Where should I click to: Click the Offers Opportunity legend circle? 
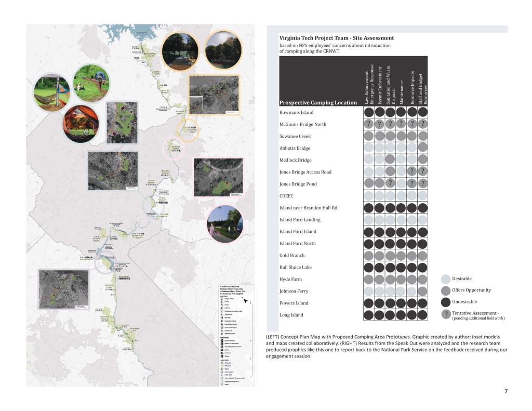[446, 291]
